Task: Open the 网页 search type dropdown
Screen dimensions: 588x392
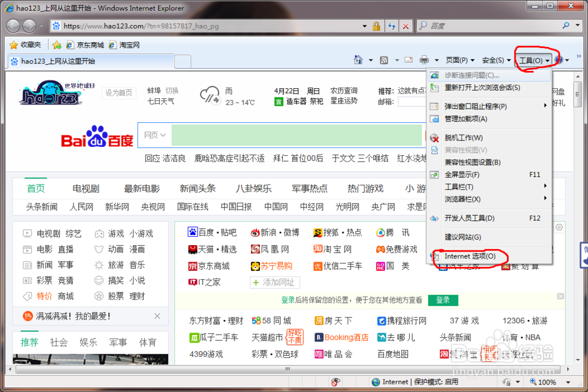Action: 155,135
